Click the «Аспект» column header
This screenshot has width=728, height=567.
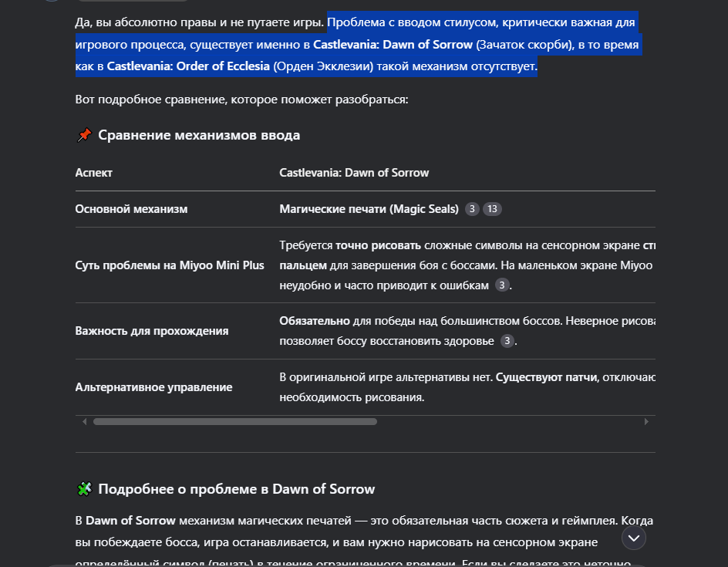click(94, 173)
